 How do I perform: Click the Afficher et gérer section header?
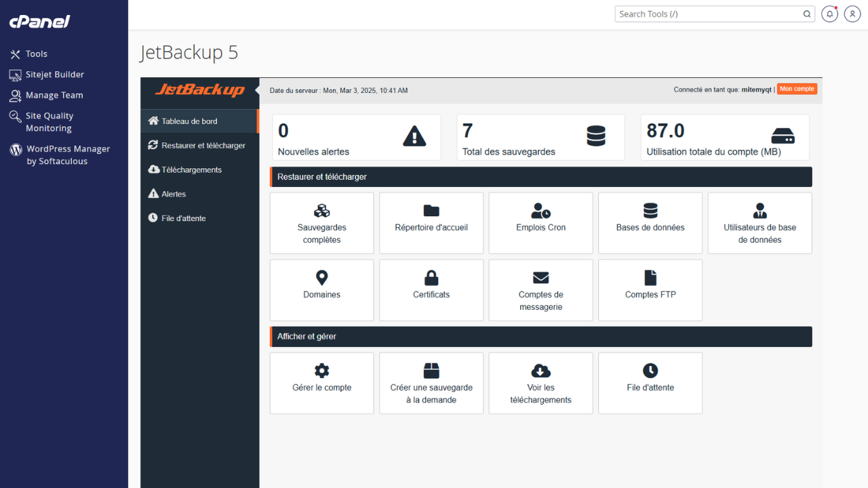click(x=541, y=337)
